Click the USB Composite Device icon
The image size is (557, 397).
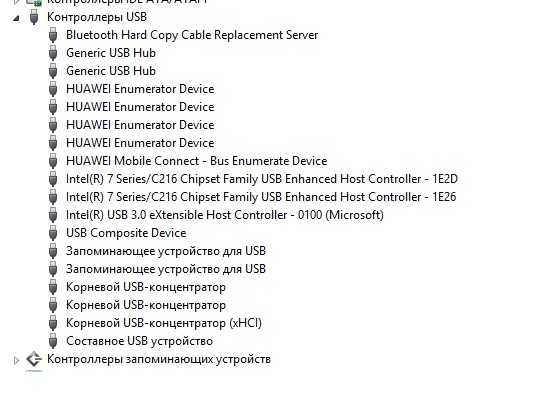pos(53,233)
